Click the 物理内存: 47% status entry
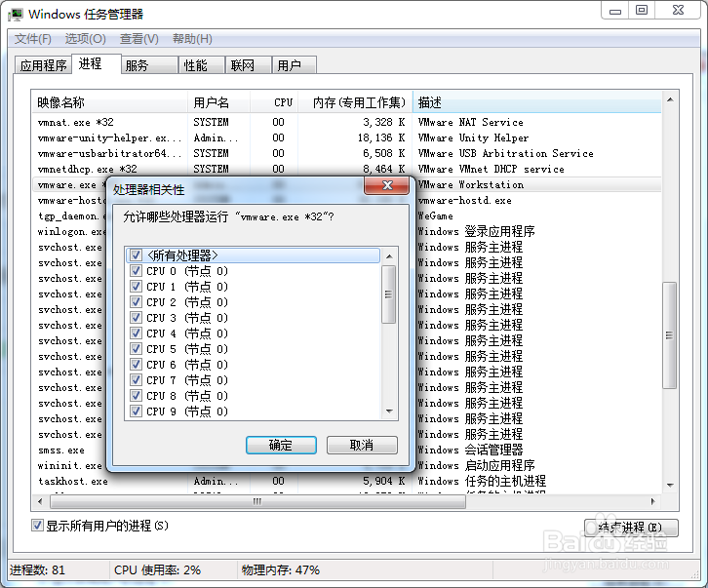The width and height of the screenshot is (708, 588). (281, 569)
